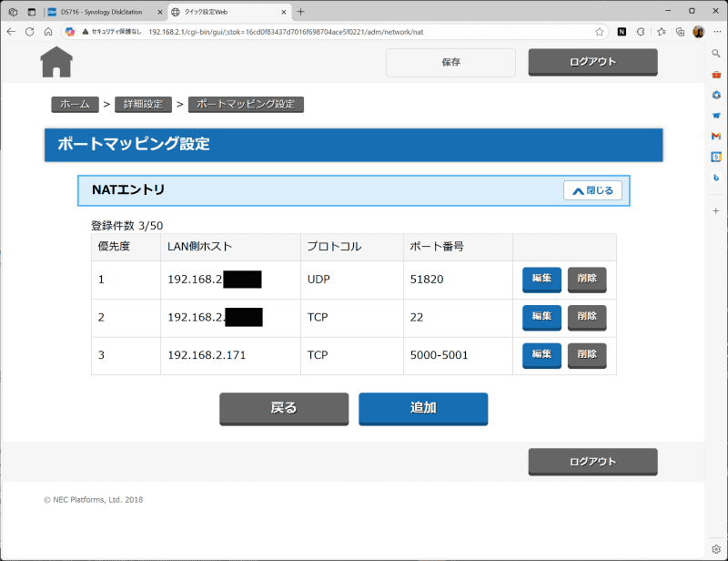Open browser Collections from the toolbar
The width and height of the screenshot is (728, 561).
pos(681,30)
